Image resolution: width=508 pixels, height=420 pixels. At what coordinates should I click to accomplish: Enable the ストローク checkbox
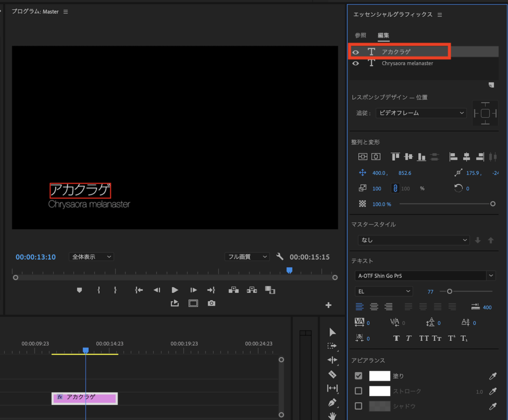click(358, 391)
